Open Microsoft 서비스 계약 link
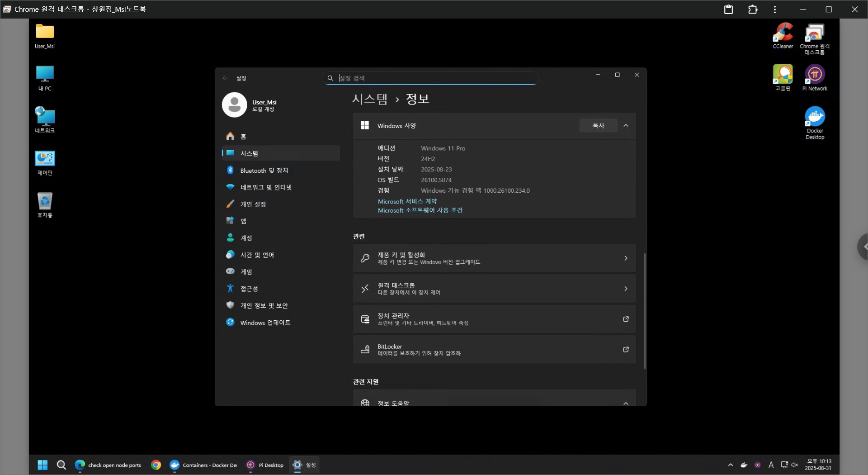The height and width of the screenshot is (475, 868). [407, 202]
